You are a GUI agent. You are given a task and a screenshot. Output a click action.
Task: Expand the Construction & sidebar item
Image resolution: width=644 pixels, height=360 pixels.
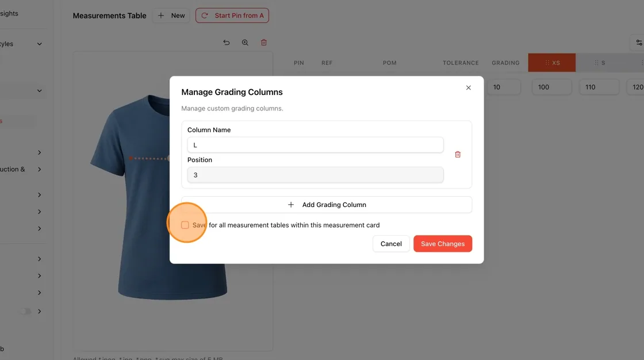(x=40, y=169)
